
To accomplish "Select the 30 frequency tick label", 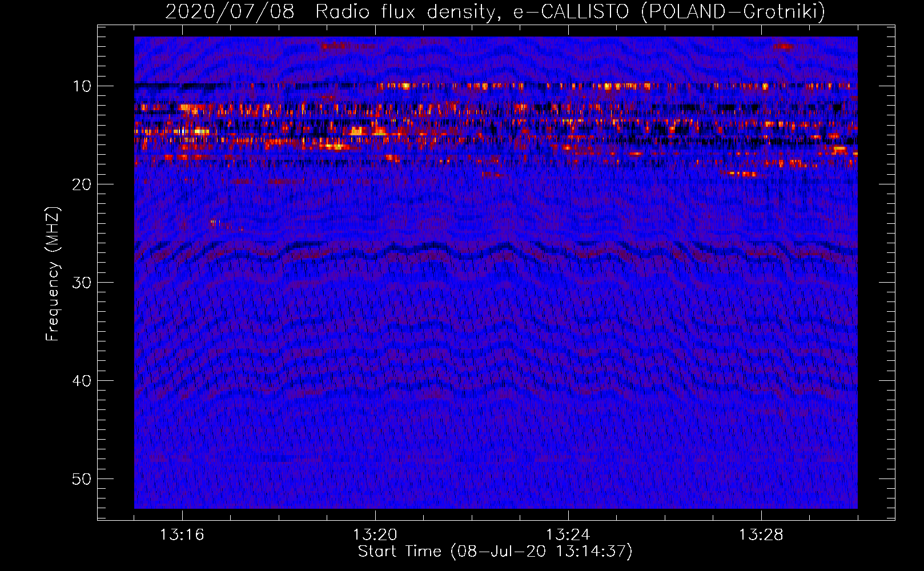I will pos(82,283).
